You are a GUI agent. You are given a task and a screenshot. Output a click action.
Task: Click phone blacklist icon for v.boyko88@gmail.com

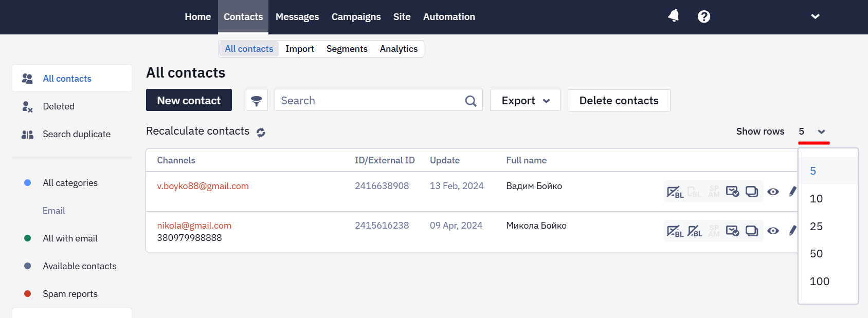[695, 192]
